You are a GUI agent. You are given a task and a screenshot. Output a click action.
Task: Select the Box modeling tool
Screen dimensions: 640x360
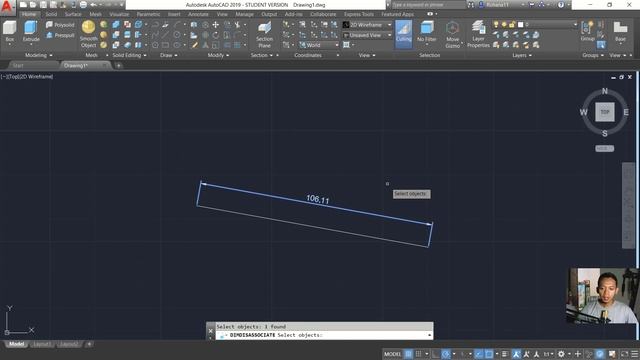pos(9,32)
